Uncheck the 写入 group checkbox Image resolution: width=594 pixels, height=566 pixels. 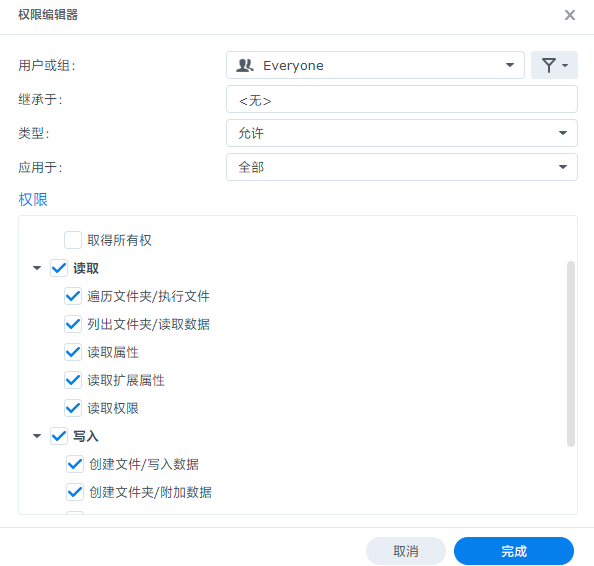click(x=59, y=436)
